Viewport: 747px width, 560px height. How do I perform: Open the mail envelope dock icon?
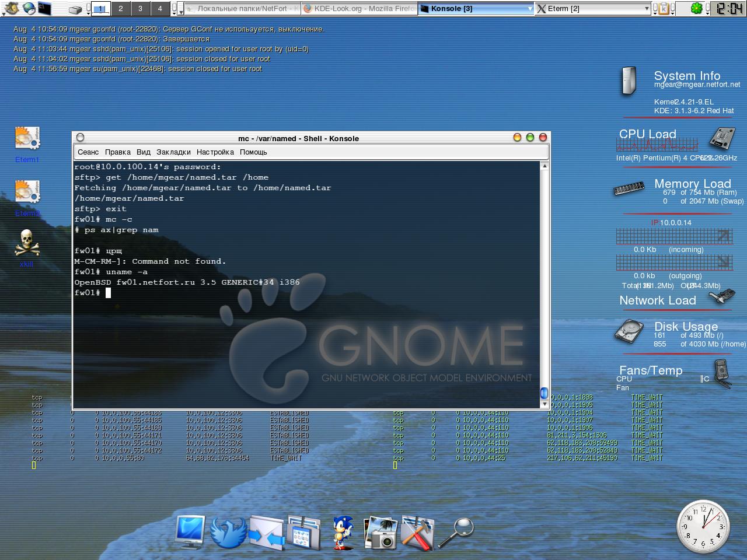click(266, 532)
